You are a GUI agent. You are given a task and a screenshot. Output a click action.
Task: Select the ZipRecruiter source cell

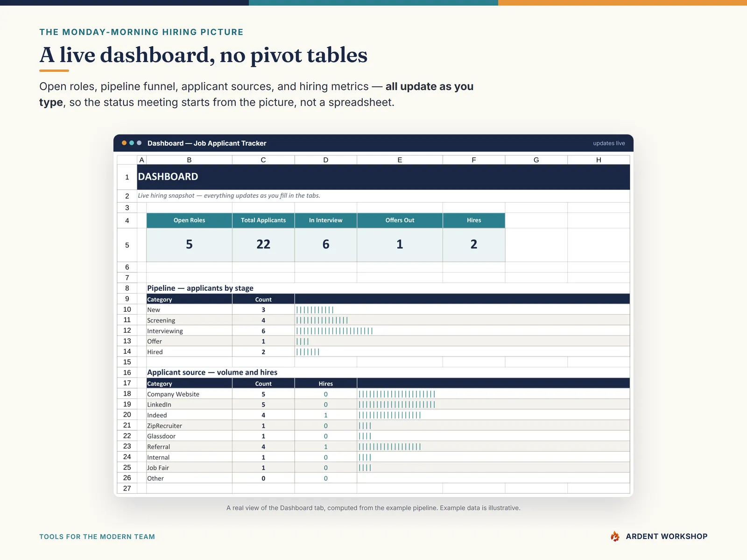[x=189, y=426]
